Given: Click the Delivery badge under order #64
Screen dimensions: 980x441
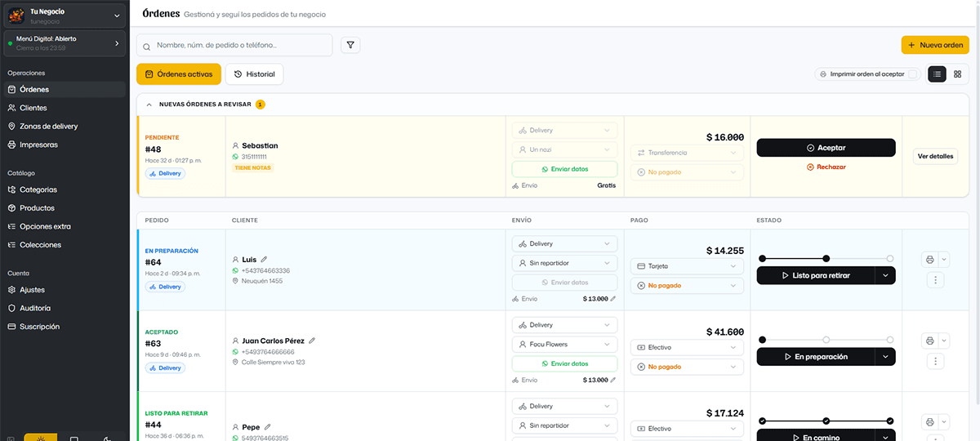Looking at the screenshot, I should coord(166,287).
